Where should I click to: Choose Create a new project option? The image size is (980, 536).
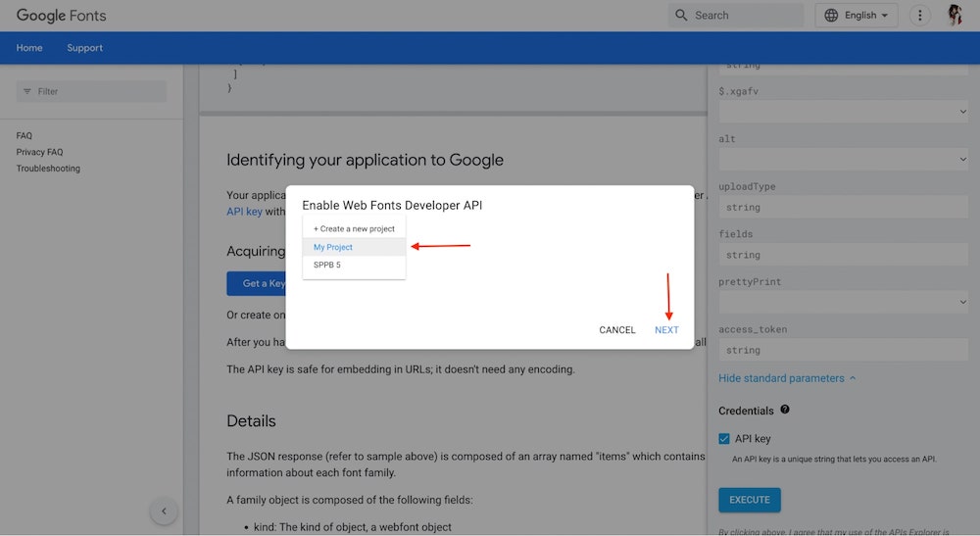click(354, 228)
